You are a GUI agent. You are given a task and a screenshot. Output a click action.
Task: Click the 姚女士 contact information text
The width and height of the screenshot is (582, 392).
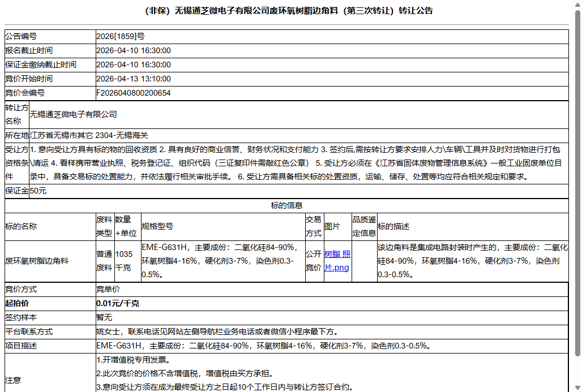[x=217, y=331]
